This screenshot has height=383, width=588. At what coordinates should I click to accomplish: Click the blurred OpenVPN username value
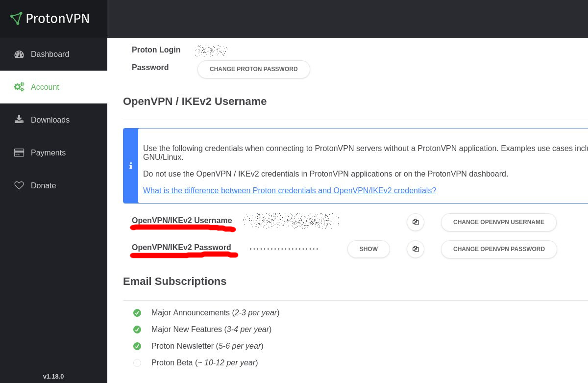tap(291, 221)
